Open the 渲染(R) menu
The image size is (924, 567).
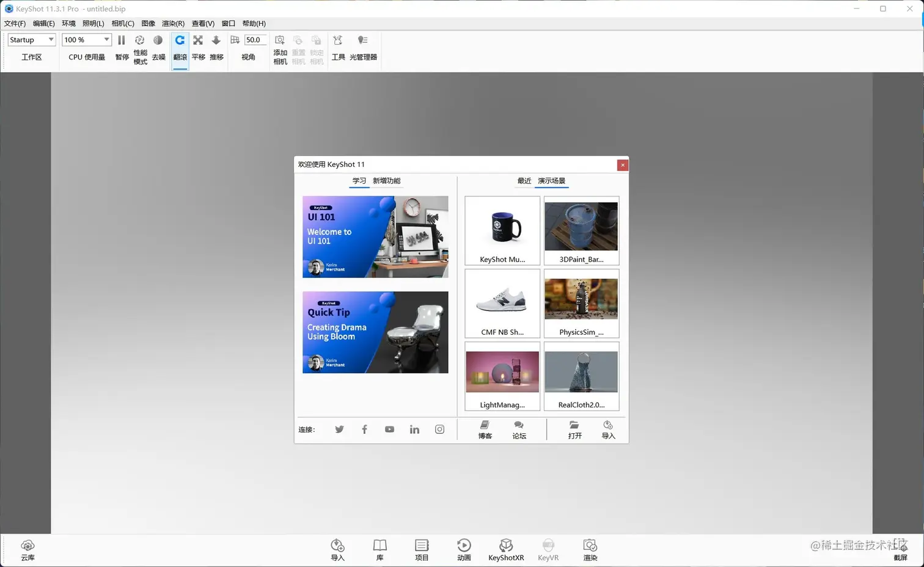coord(173,23)
